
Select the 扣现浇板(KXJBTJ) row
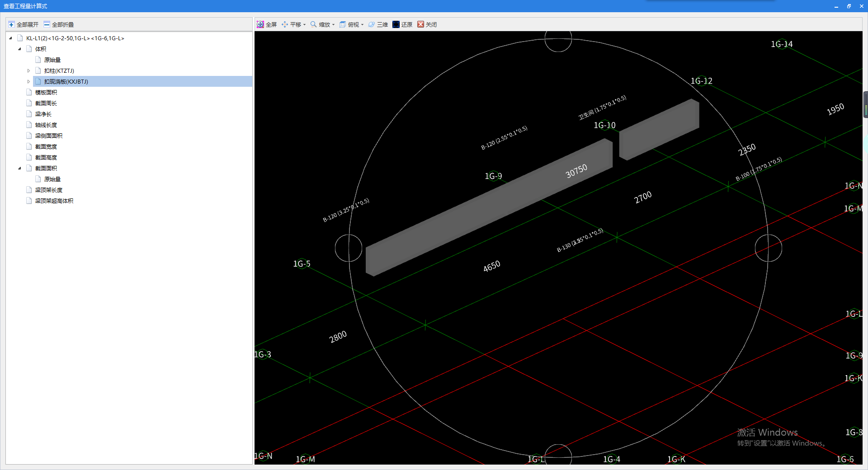(x=142, y=81)
